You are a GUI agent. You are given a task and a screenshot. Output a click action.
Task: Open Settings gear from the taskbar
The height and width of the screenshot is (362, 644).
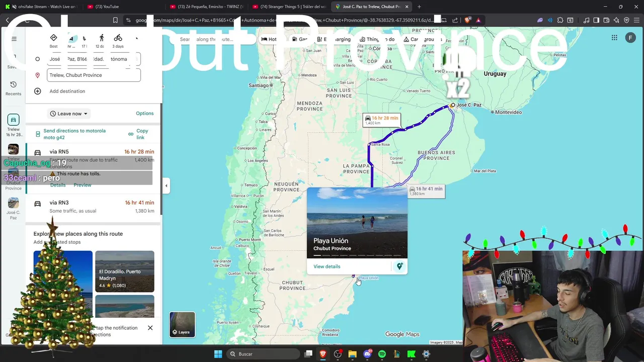coord(426,354)
